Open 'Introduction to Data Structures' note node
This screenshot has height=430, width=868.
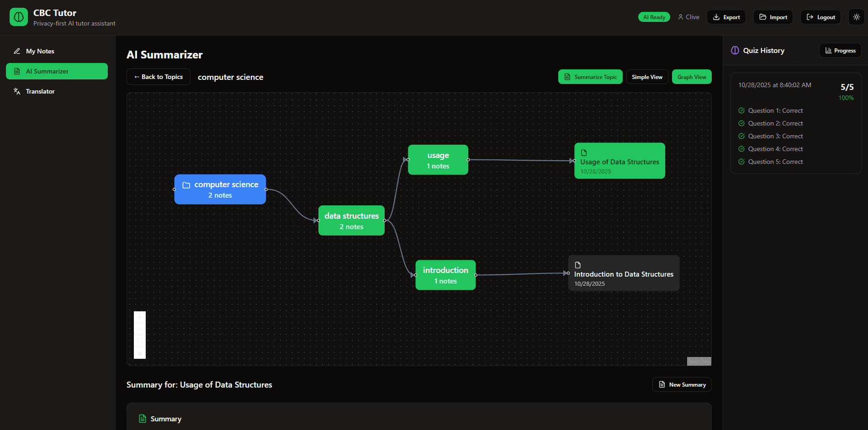[x=624, y=273]
